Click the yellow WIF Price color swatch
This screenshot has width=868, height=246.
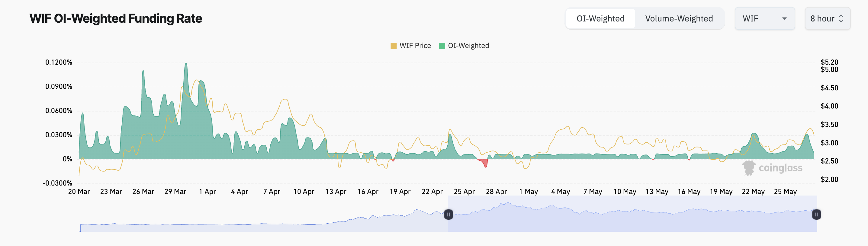[394, 46]
